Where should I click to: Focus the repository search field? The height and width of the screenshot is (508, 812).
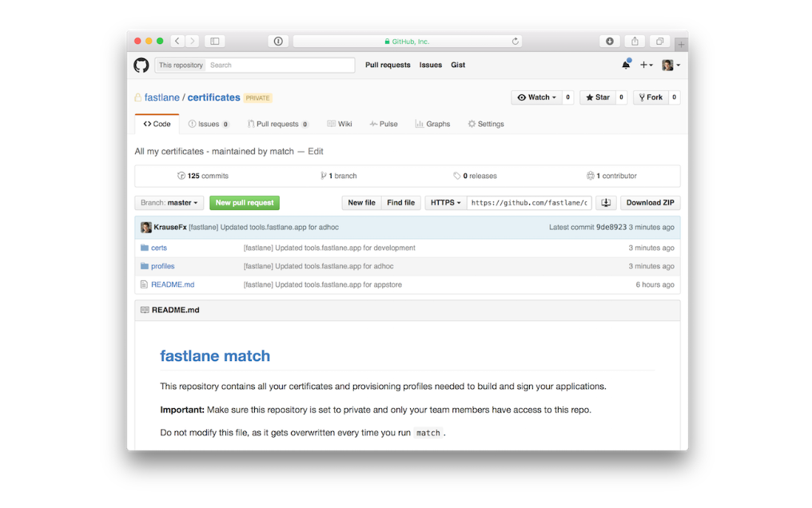[281, 65]
